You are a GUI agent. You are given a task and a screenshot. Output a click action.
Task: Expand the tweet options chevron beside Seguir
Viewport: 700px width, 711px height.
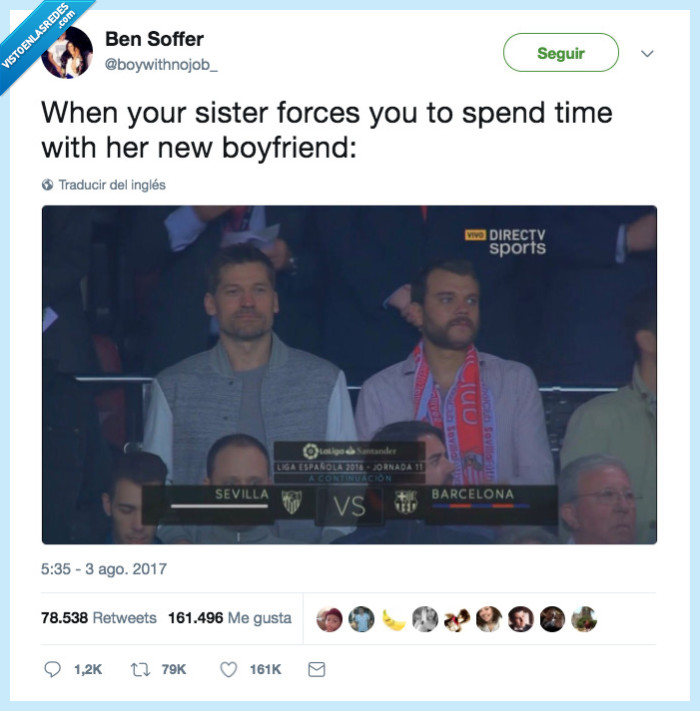pyautogui.click(x=647, y=54)
